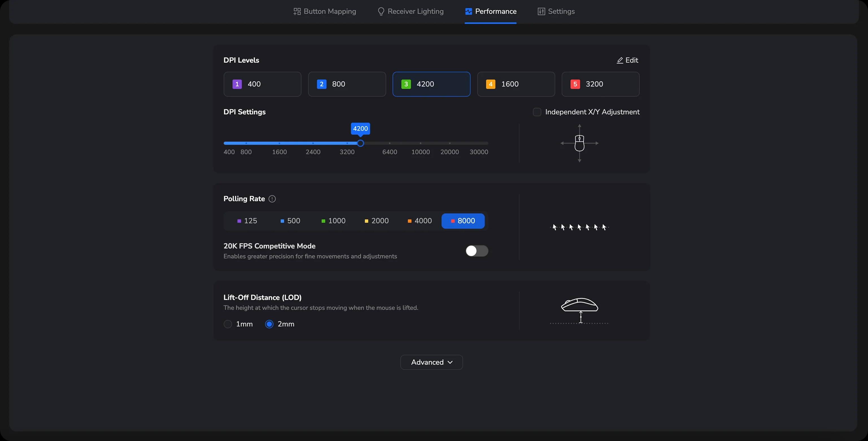
Task: Enable Independent X/Y Adjustment checkbox
Action: point(537,112)
